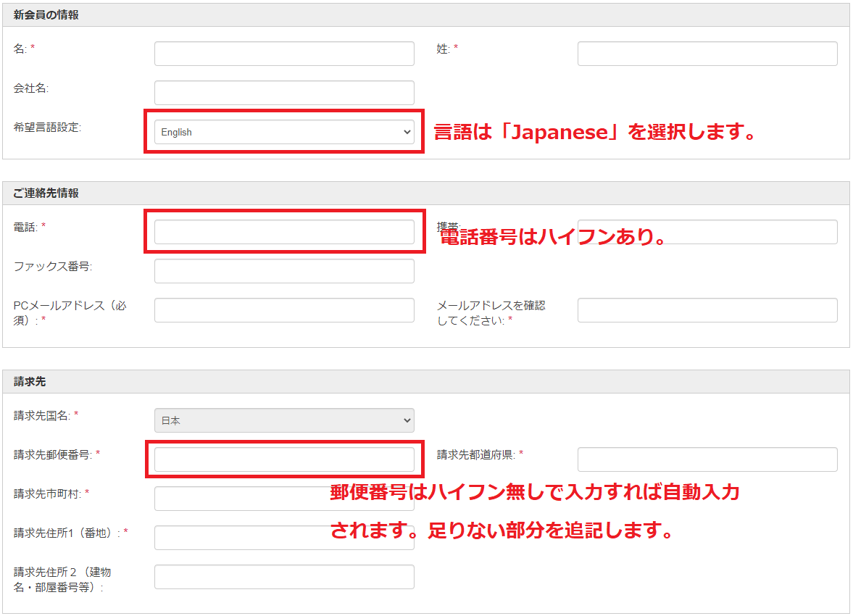Click the red Japanese language instruction text

pyautogui.click(x=594, y=133)
